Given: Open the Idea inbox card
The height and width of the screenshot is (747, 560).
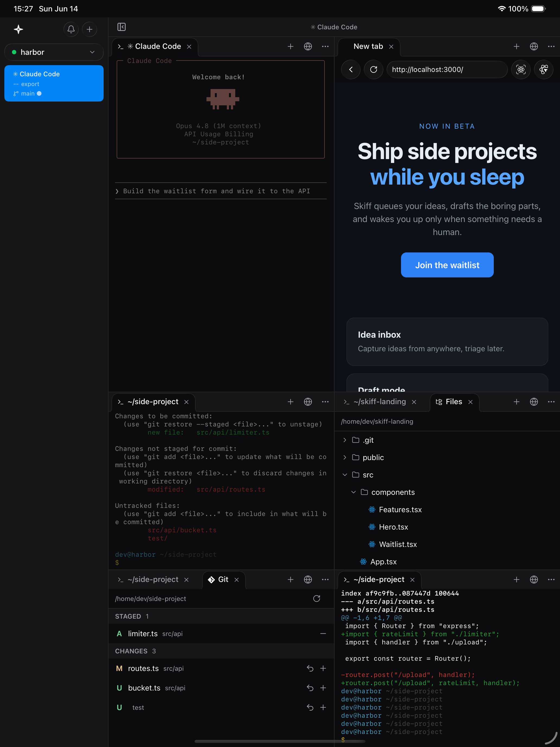Looking at the screenshot, I should [x=447, y=342].
